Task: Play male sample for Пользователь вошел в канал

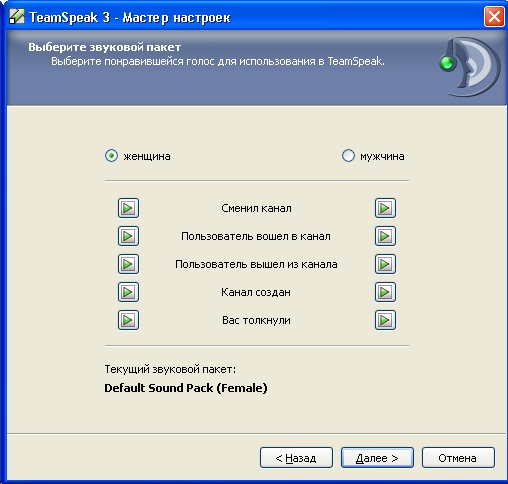Action: click(385, 236)
